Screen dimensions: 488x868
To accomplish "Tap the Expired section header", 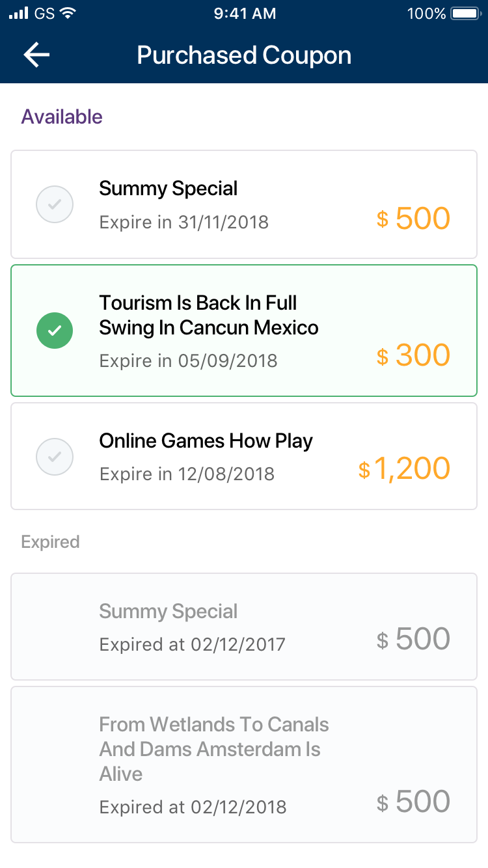I will pos(50,542).
